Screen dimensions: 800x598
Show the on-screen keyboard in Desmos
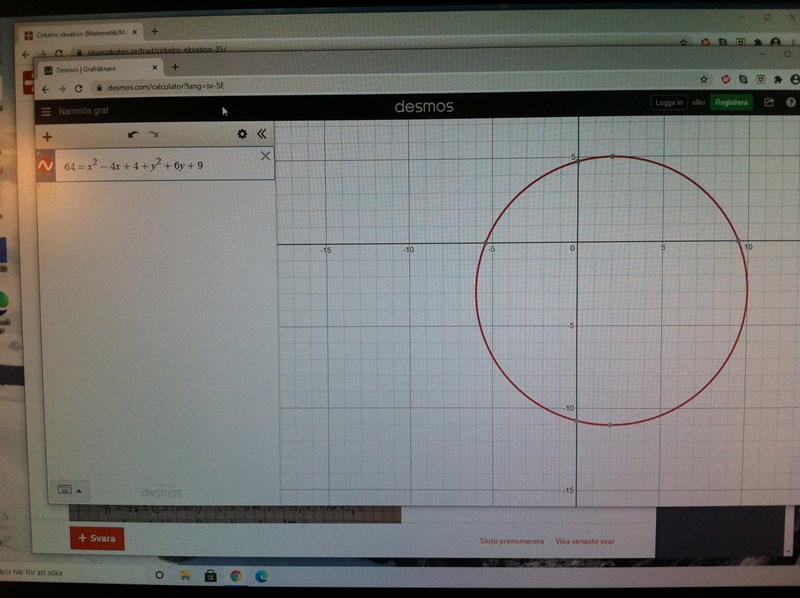63,489
